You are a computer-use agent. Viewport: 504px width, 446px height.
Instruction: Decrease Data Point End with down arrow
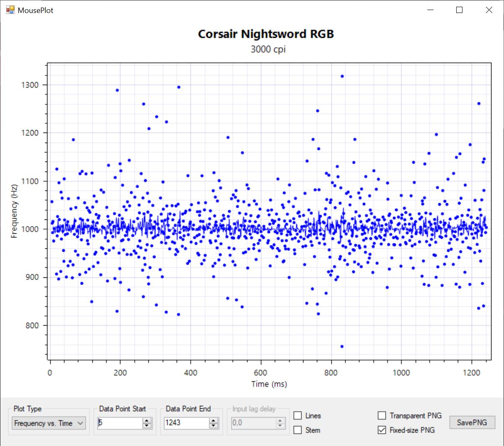213,426
